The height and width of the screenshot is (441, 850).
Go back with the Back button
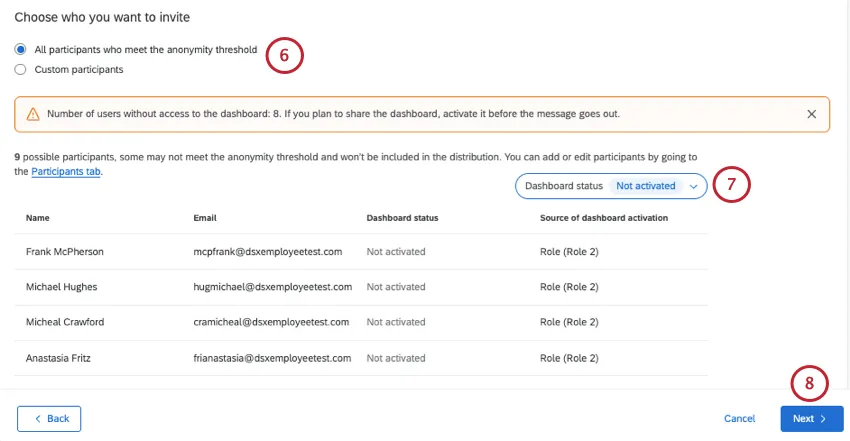pos(49,418)
